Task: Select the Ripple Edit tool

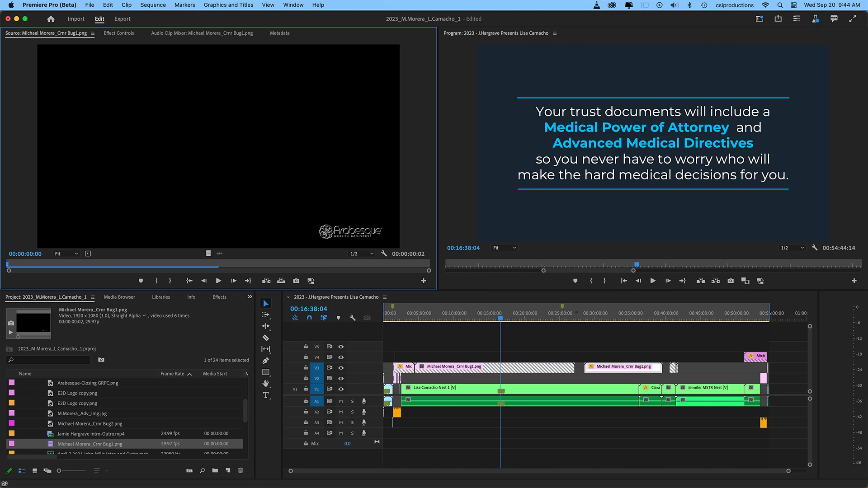Action: click(x=266, y=326)
